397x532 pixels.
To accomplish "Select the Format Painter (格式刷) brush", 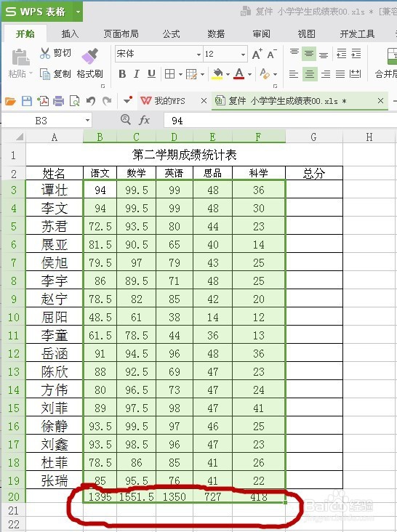I will (89, 56).
